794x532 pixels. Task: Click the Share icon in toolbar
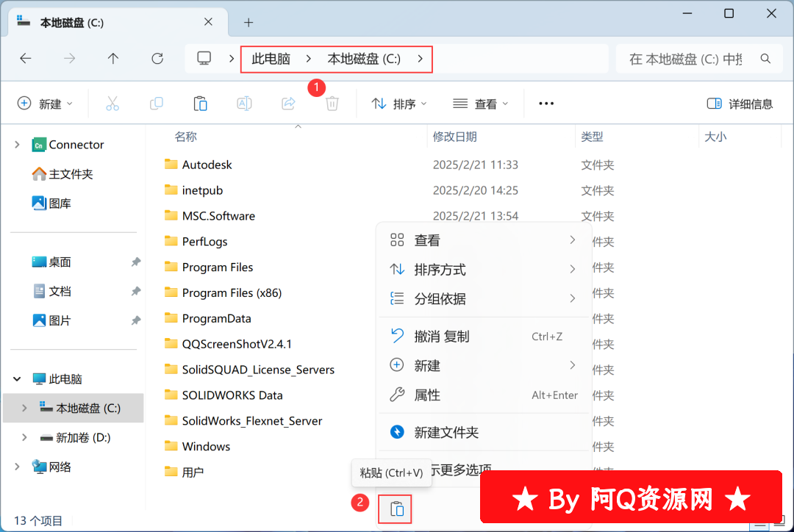tap(288, 104)
